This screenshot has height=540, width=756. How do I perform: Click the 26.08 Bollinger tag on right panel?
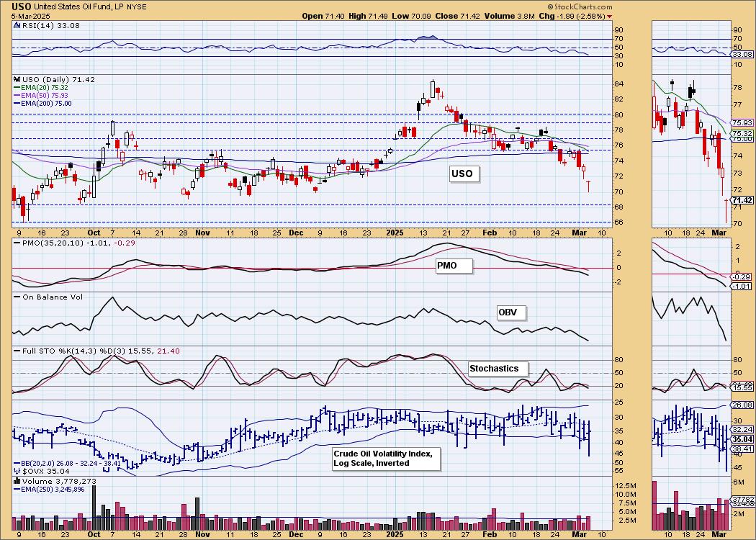pos(743,405)
